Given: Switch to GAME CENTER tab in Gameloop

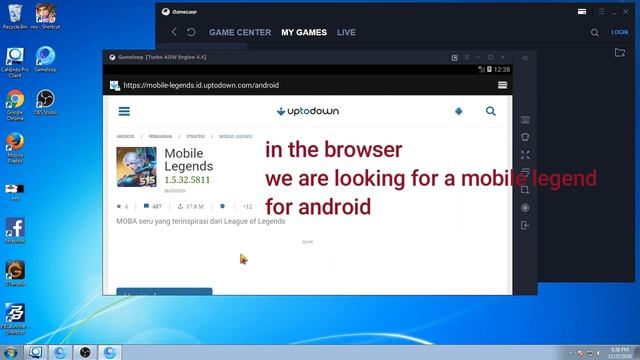Looking at the screenshot, I should click(x=240, y=32).
